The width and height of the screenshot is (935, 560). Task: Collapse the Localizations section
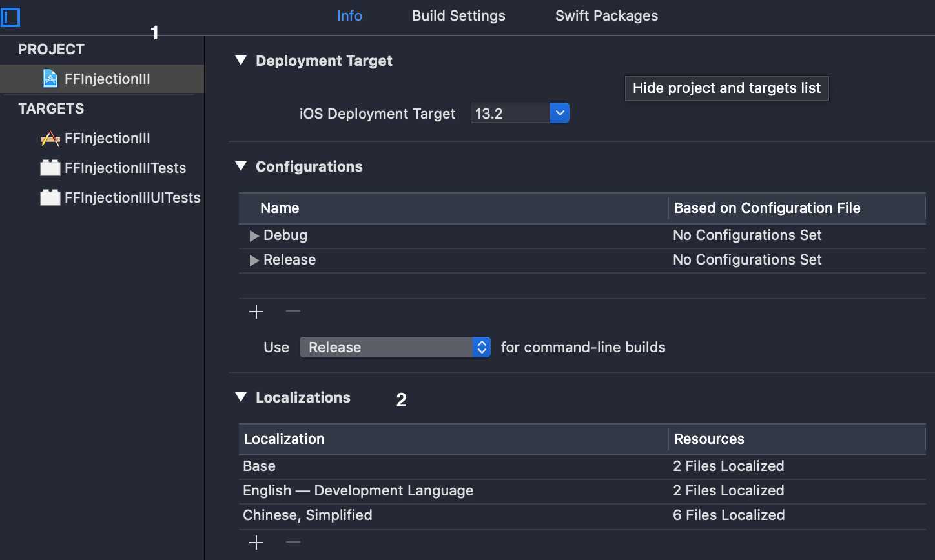(241, 397)
